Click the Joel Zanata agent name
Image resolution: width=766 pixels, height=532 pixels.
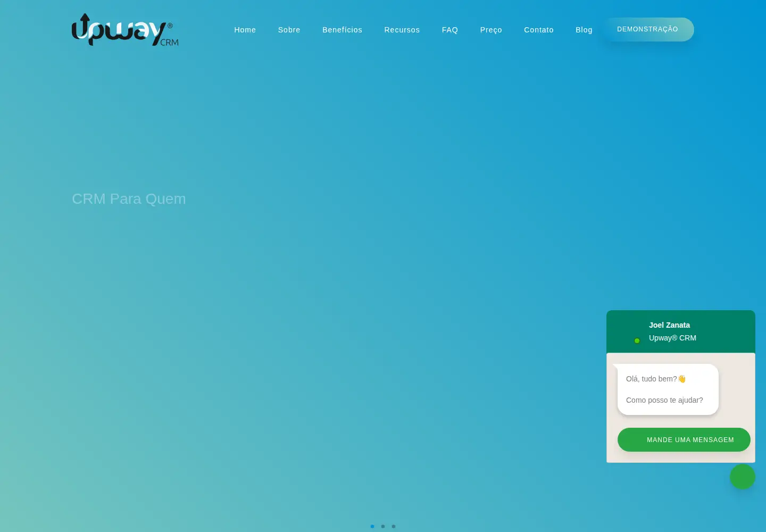[x=669, y=325]
